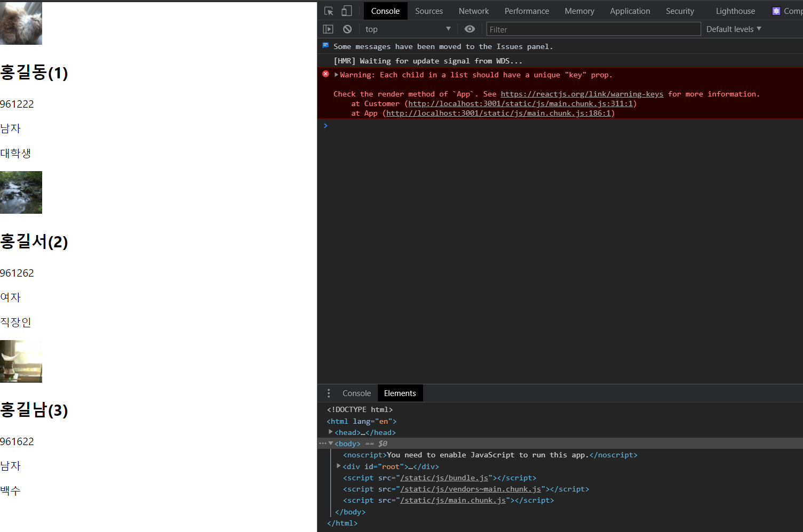Collapse the body element node
Image resolution: width=803 pixels, height=532 pixels.
point(331,444)
